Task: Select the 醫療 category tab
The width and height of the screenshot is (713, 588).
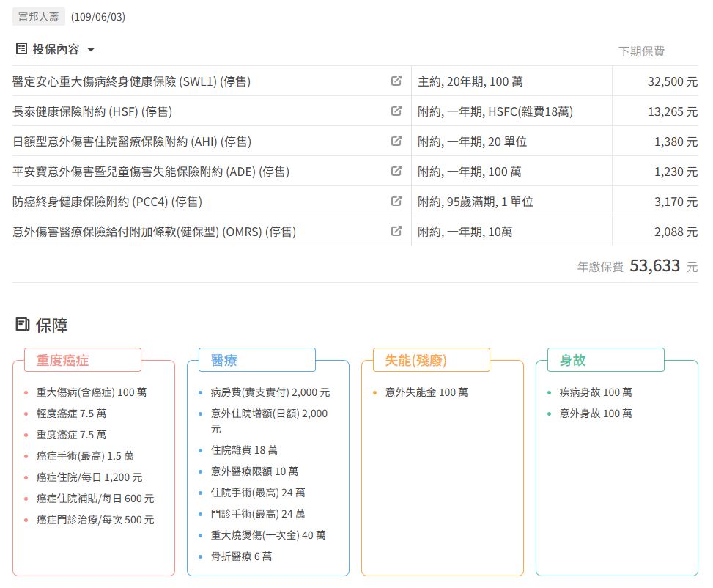Action: click(x=256, y=360)
